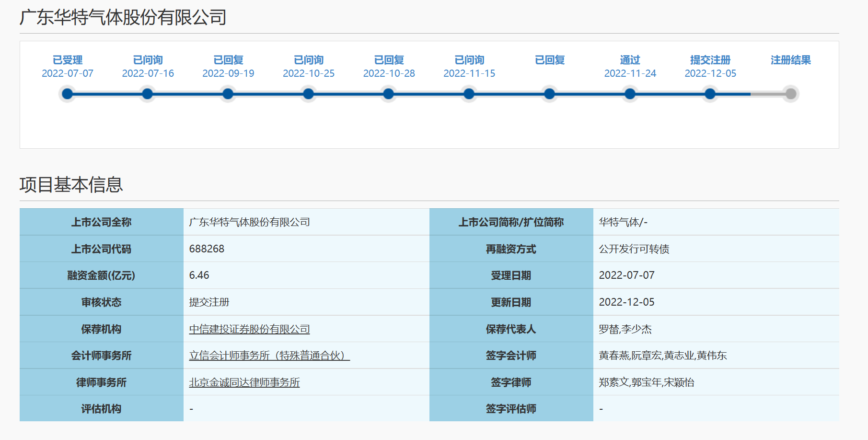Viewport: 868px width, 440px height.
Task: Click the 再融资方式 header cell
Action: point(511,249)
